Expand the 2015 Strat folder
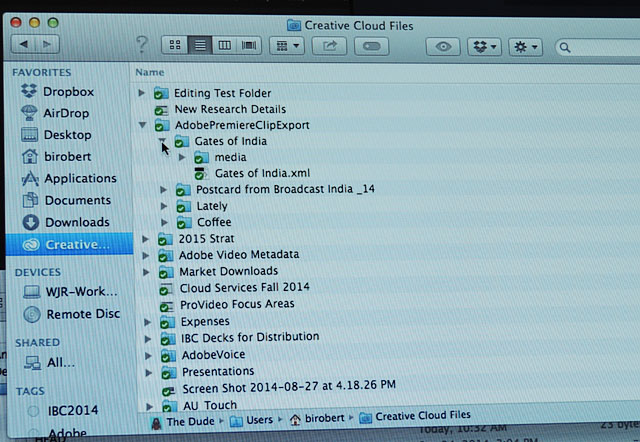Viewport: 640px width, 442px height. (145, 239)
